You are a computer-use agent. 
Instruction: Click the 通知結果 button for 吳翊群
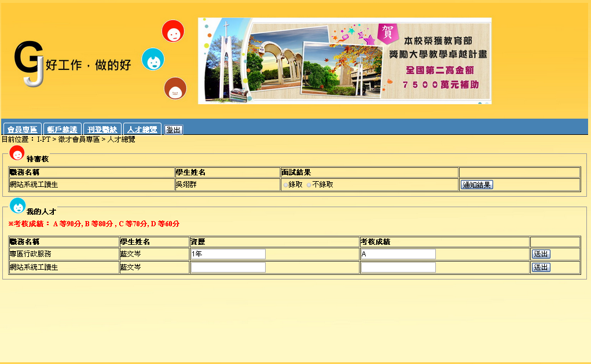click(x=476, y=185)
